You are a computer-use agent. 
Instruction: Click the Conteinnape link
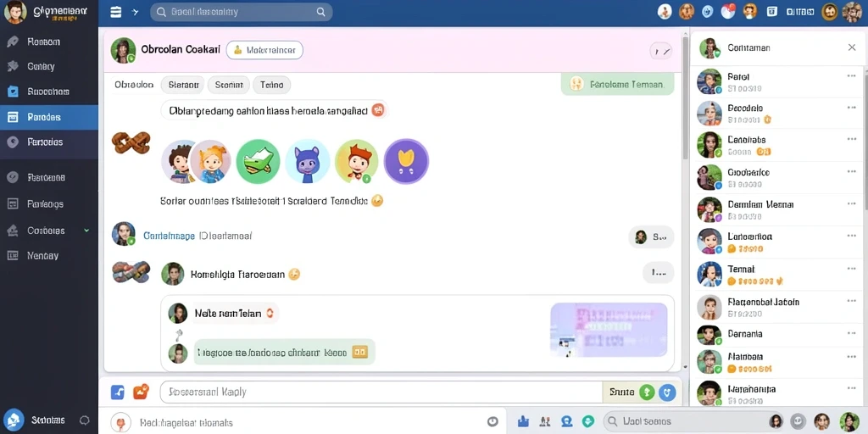[x=169, y=236]
